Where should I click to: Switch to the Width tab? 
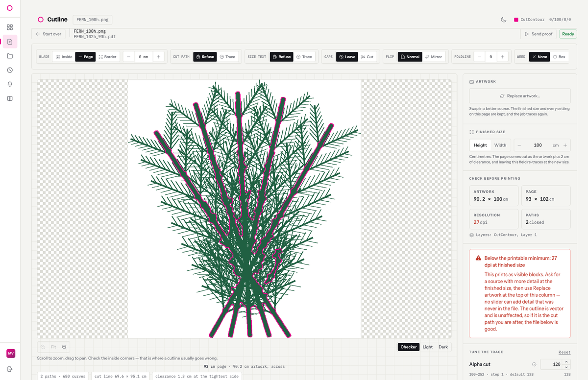(500, 145)
